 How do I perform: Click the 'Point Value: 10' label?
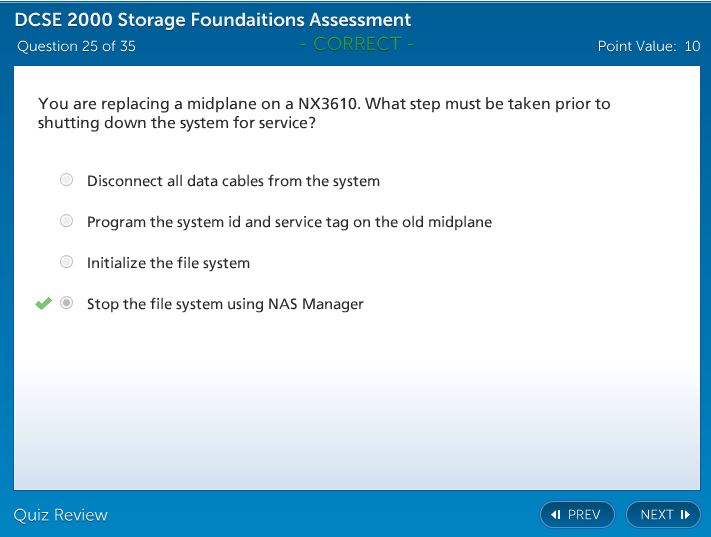click(x=648, y=46)
